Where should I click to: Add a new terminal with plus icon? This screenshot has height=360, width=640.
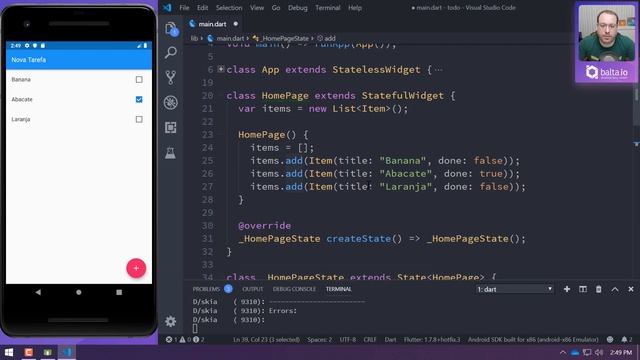(x=567, y=289)
